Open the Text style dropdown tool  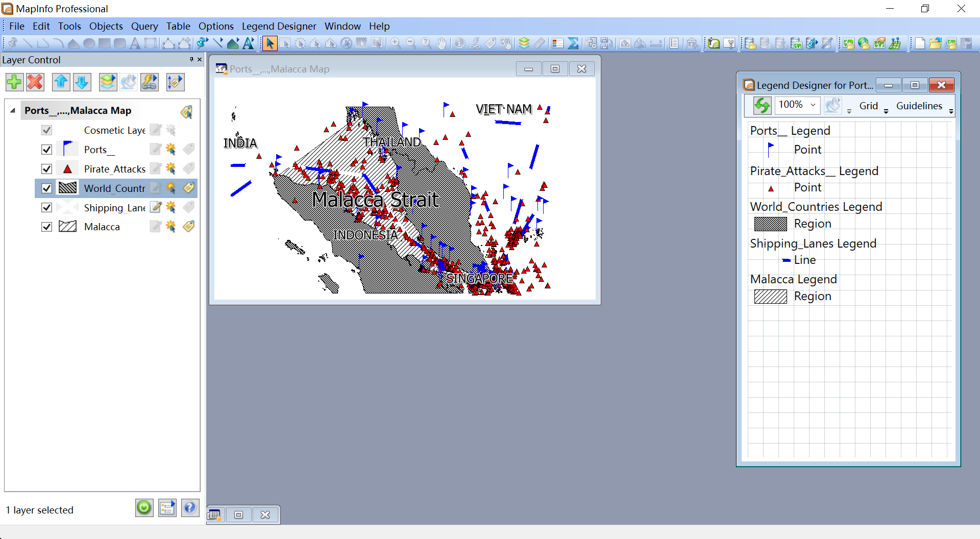coord(248,43)
